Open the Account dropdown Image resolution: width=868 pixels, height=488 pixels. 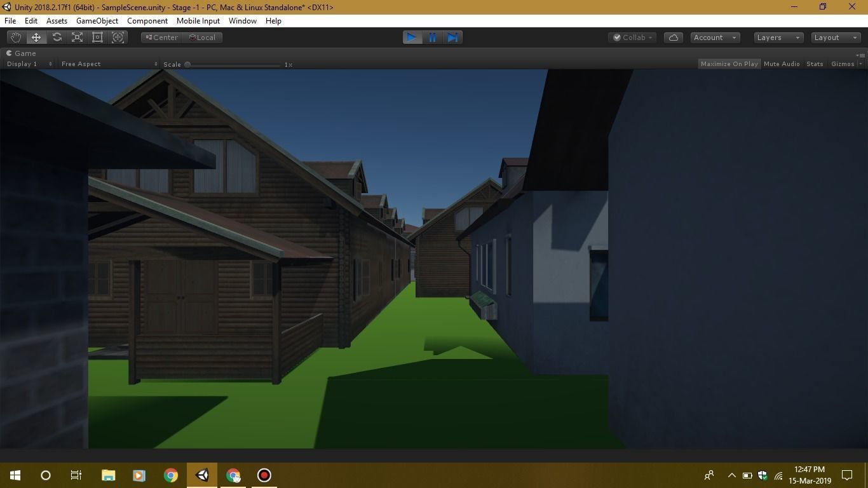[715, 37]
